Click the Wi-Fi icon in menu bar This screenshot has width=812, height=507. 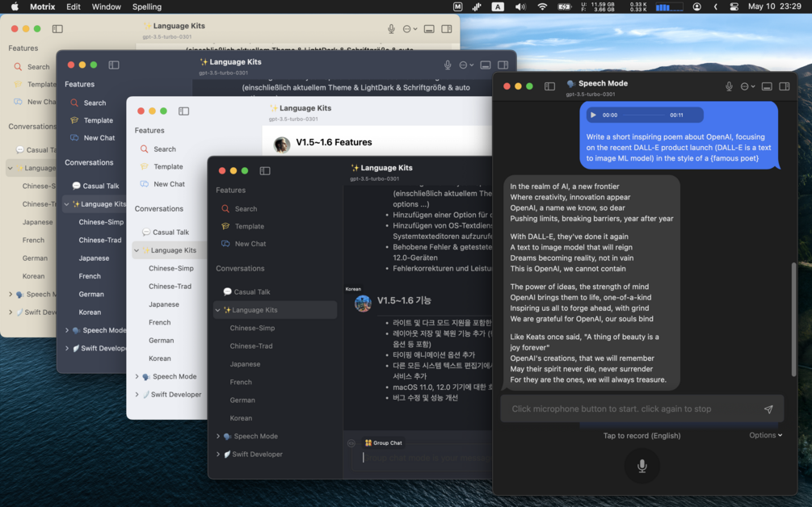pos(542,6)
